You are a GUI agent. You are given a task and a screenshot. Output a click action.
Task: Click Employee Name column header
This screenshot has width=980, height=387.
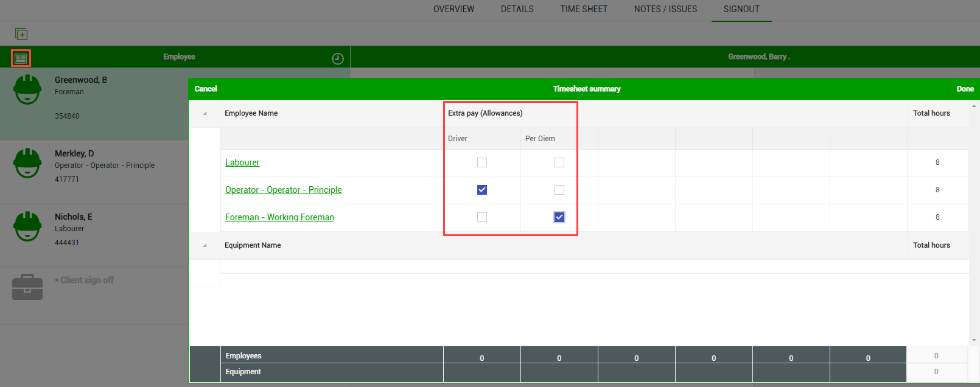pyautogui.click(x=251, y=113)
